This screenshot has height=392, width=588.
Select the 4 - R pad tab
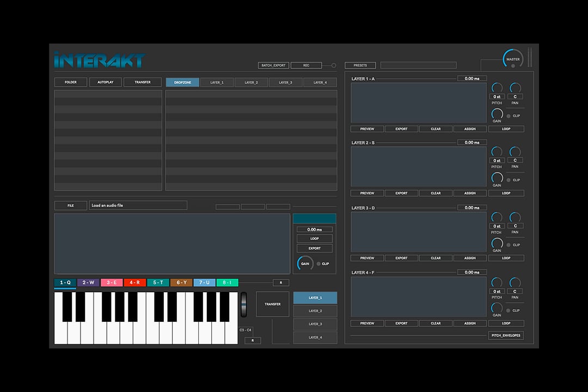pos(134,283)
